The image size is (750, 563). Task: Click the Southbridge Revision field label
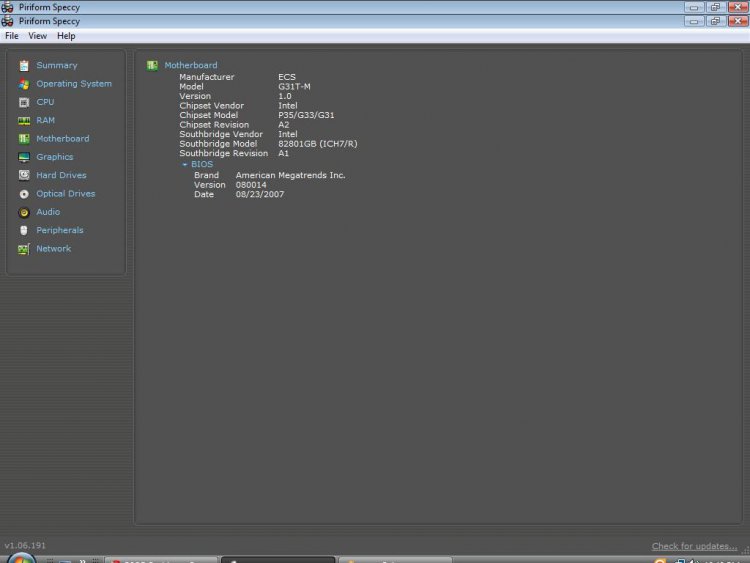(223, 154)
